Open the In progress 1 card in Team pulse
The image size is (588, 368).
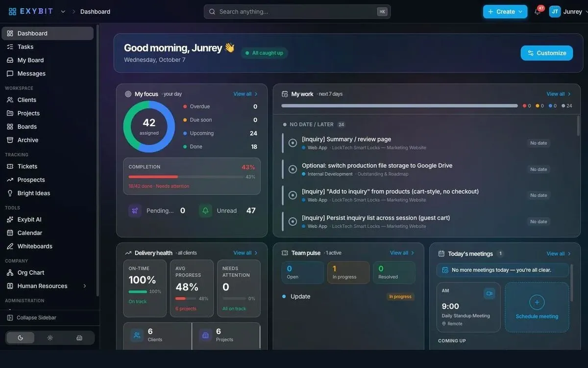click(348, 272)
